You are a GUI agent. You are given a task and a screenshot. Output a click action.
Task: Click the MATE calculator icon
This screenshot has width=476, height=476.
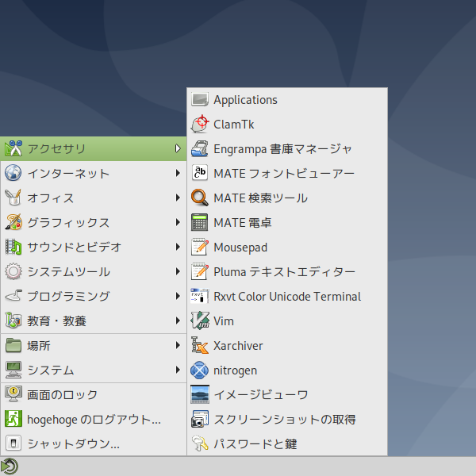coord(199,222)
